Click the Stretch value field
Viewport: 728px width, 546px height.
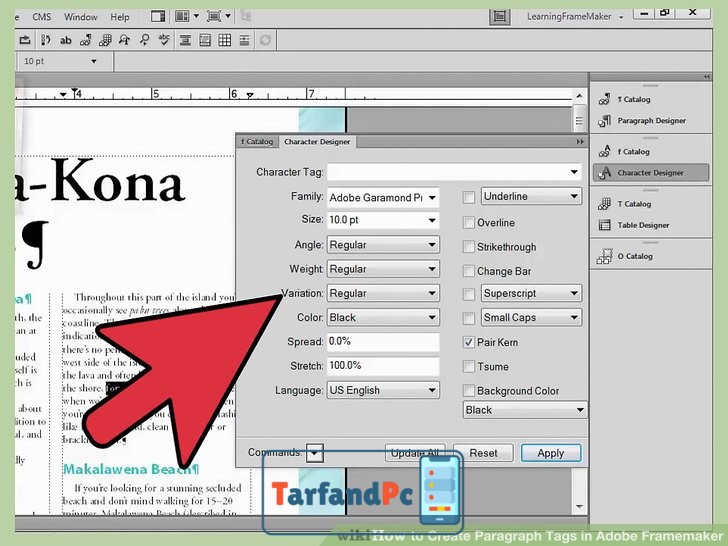tap(383, 365)
